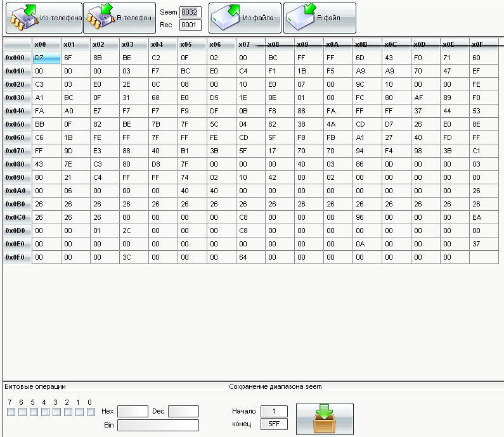Select cell 4A in row 0x050

coord(338,125)
